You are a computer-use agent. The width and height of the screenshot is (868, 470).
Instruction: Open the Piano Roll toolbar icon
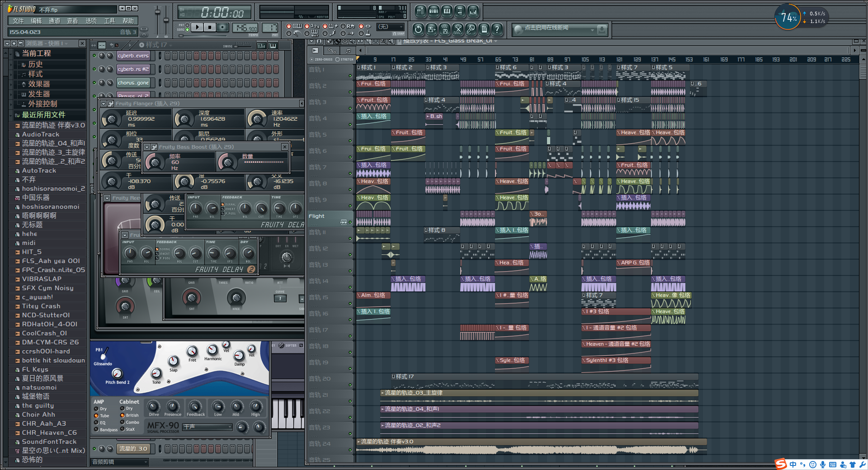447,11
